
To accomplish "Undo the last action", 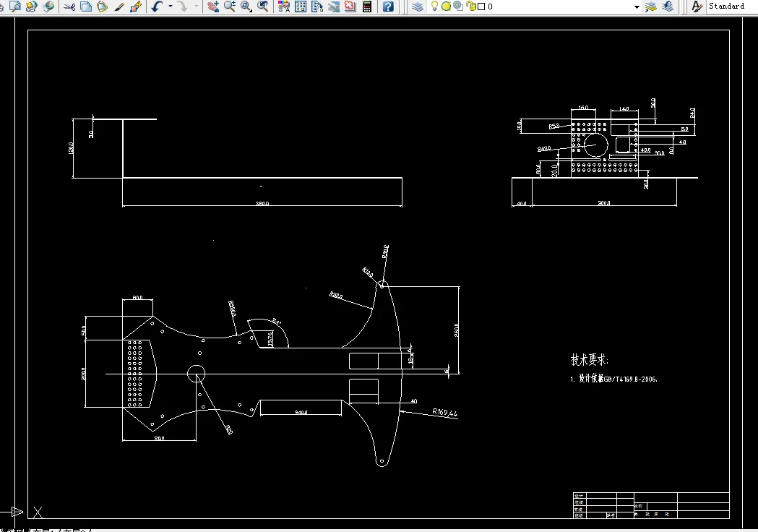I will pos(157,7).
